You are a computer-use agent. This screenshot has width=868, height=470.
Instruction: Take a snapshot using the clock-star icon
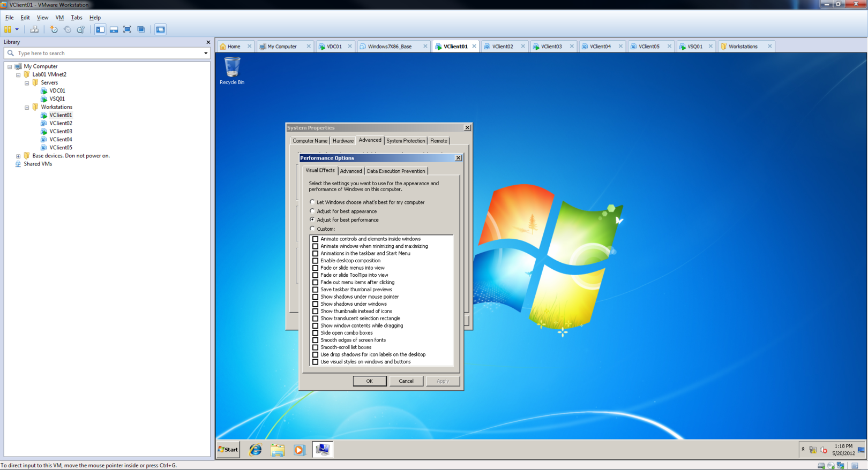pyautogui.click(x=54, y=29)
